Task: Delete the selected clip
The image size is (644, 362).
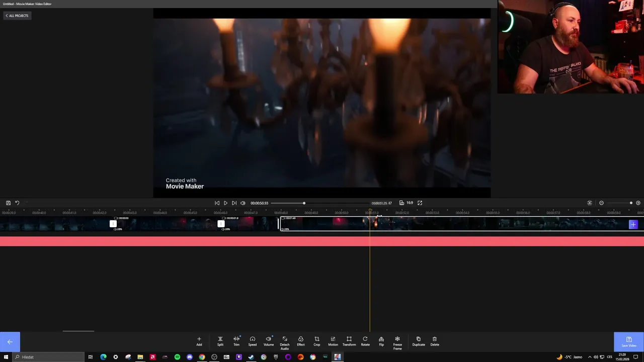Action: 435,341
